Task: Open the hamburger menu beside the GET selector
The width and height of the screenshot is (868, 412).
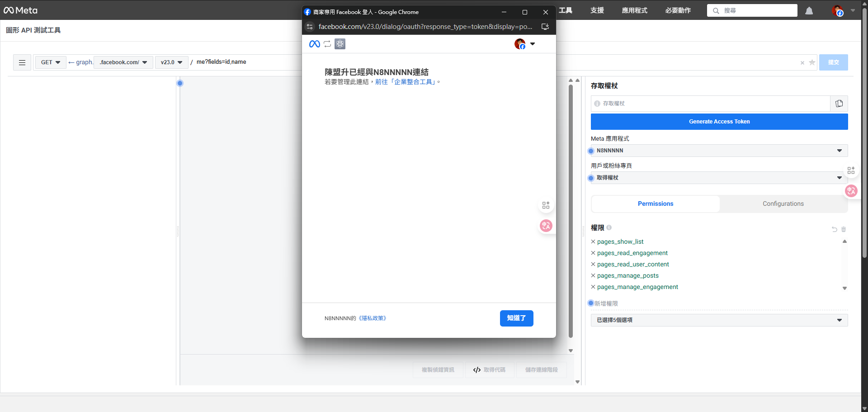Action: (22, 62)
